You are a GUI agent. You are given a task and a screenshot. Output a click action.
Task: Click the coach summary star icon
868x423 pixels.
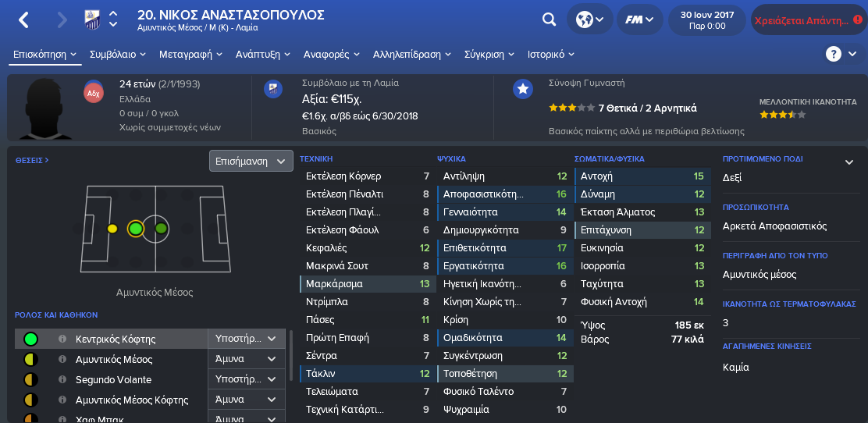click(x=522, y=89)
